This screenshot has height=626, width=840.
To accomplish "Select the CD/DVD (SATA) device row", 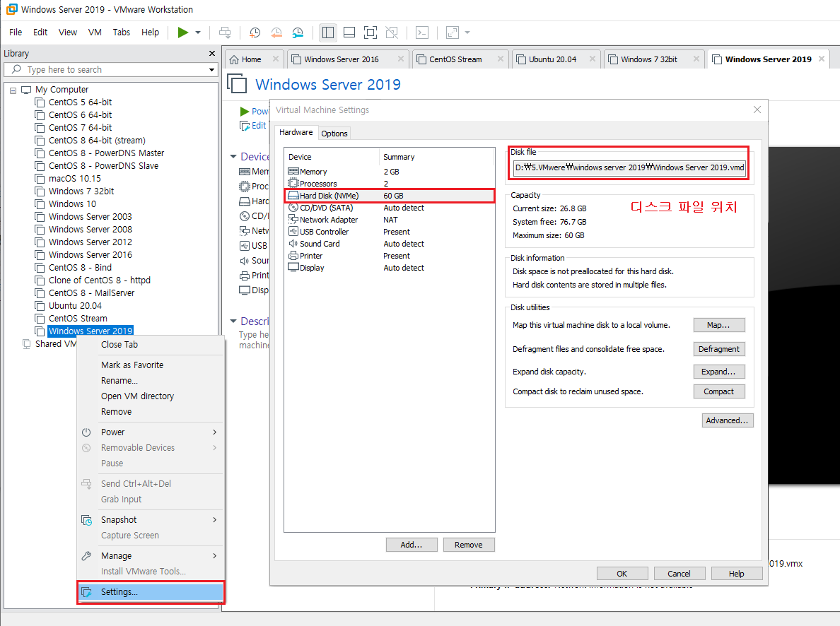I will 390,208.
